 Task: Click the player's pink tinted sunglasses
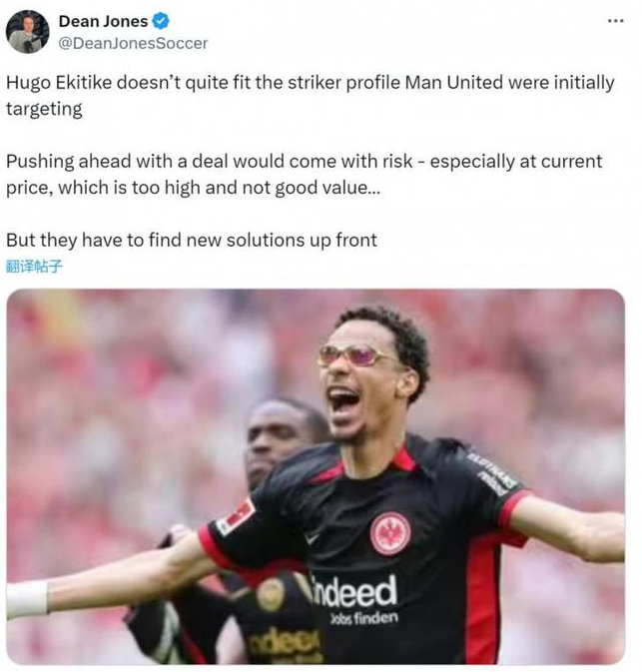click(x=356, y=355)
